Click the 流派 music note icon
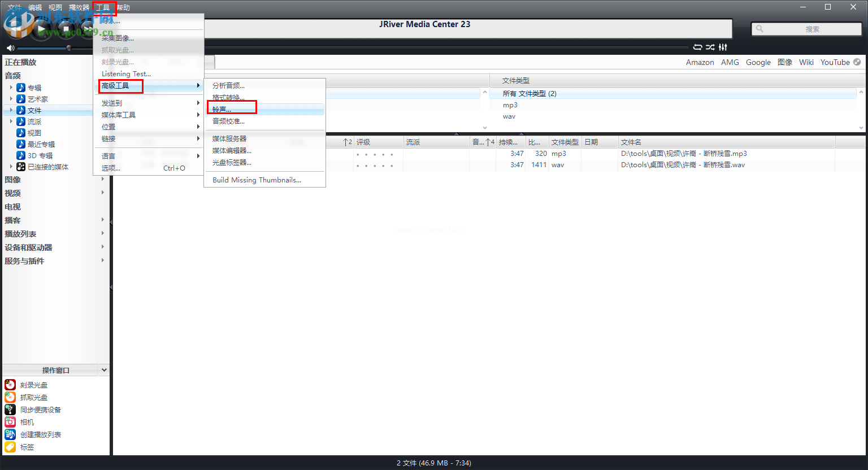Image resolution: width=868 pixels, height=470 pixels. 21,121
